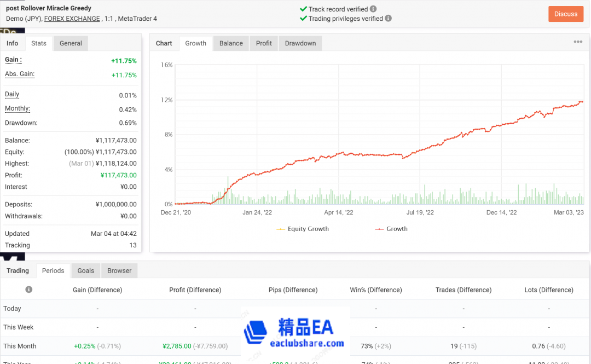This screenshot has width=591, height=364.
Task: Click the info icon beside Track record verified
Action: click(373, 9)
